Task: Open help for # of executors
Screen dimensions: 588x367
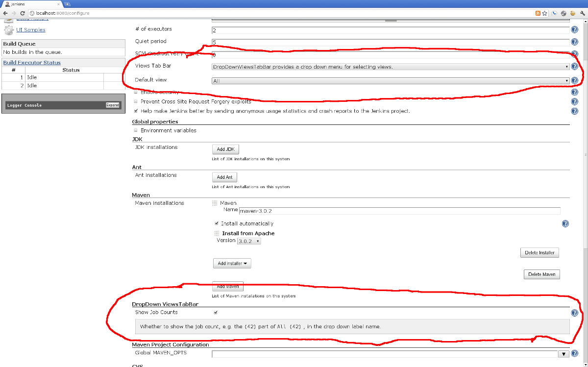Action: click(575, 30)
